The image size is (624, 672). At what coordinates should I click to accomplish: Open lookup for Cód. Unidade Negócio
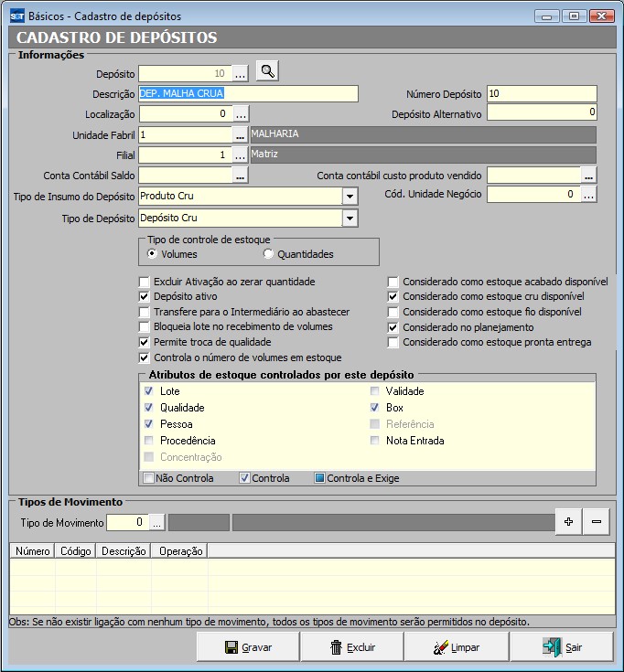click(588, 195)
